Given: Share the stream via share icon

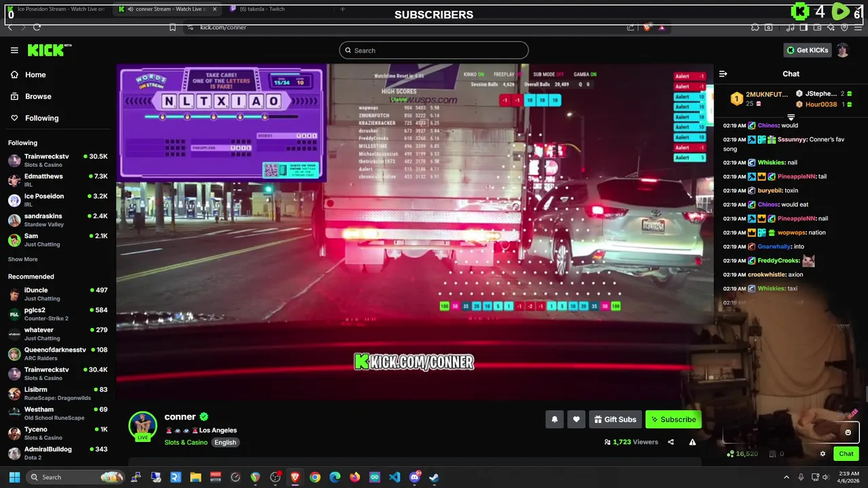Looking at the screenshot, I should 671,442.
